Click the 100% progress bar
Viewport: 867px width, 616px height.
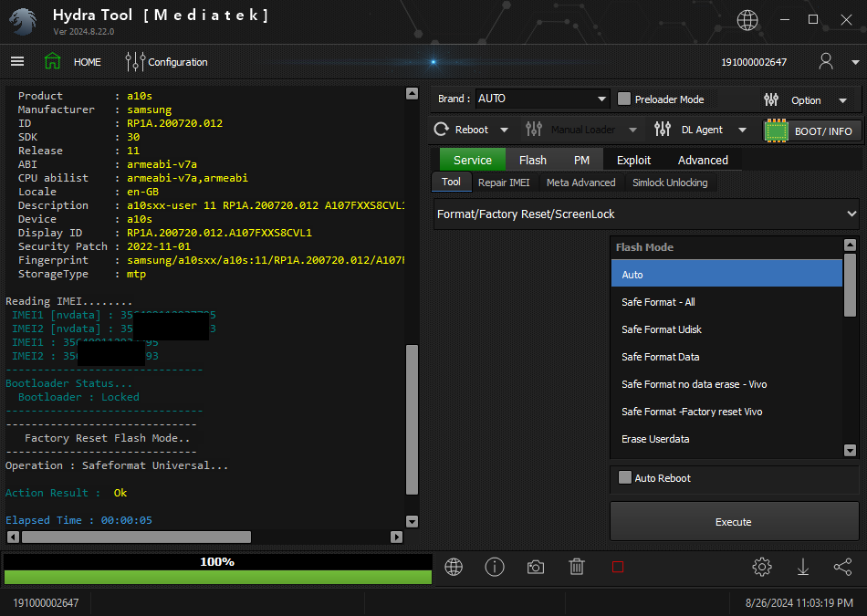[218, 569]
